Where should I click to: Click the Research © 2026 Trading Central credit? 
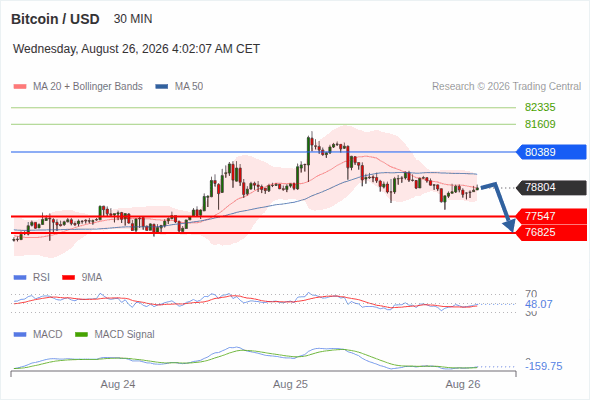pyautogui.click(x=506, y=87)
